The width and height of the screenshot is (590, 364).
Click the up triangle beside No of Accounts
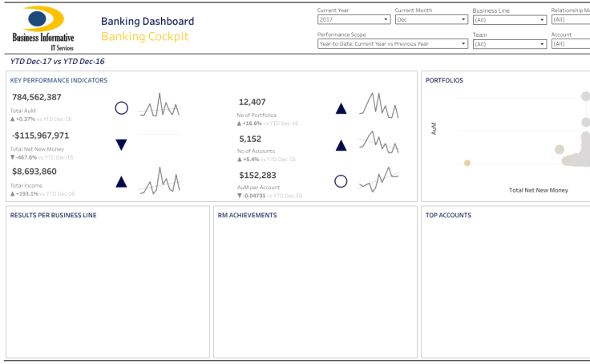341,145
